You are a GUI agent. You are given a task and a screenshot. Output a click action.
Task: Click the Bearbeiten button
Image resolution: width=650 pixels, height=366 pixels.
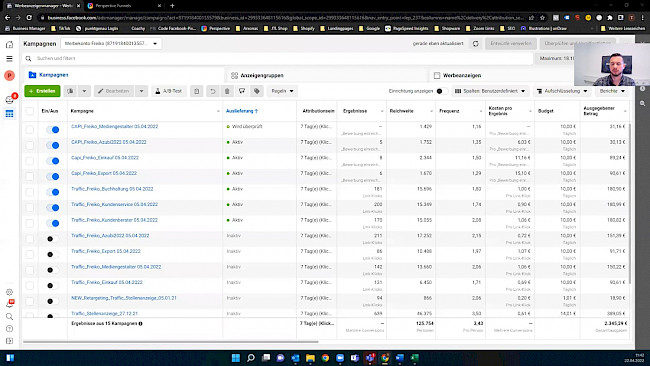pos(114,91)
